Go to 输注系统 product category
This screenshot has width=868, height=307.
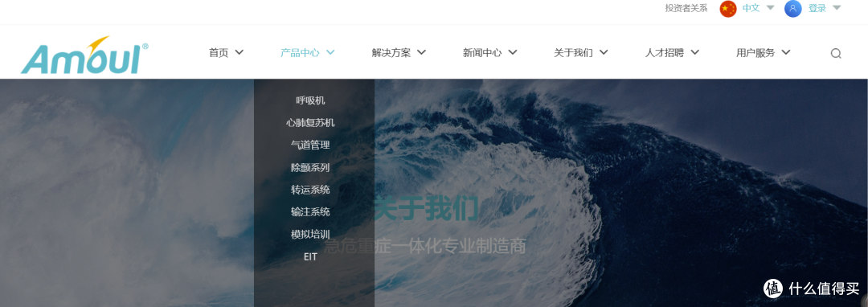(x=310, y=212)
